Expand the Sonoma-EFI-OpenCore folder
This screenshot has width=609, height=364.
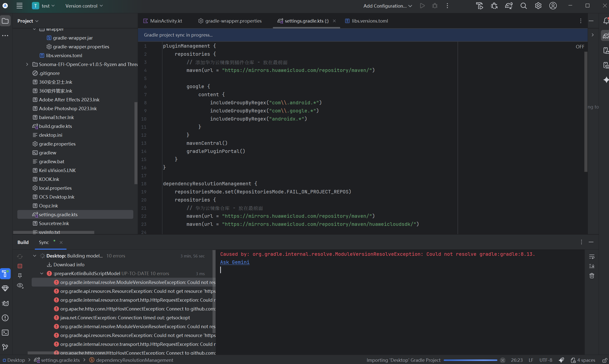(x=27, y=64)
